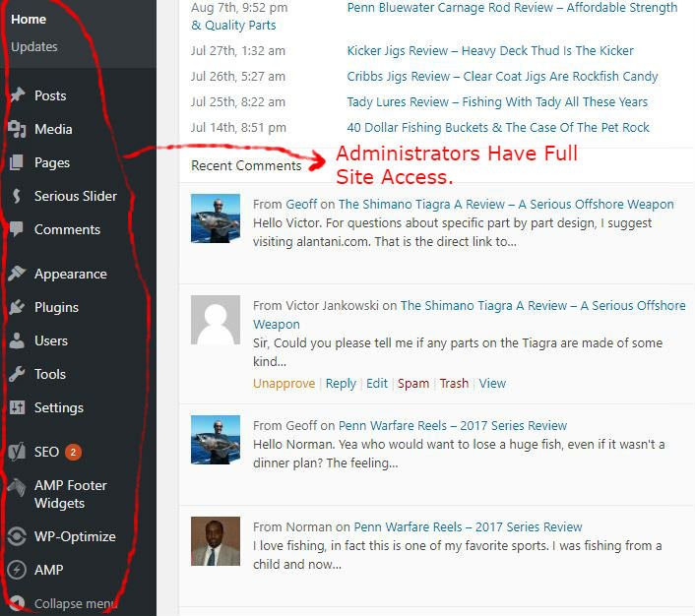This screenshot has height=616, width=695.
Task: Click the Comments speech bubble icon
Action: (x=17, y=229)
